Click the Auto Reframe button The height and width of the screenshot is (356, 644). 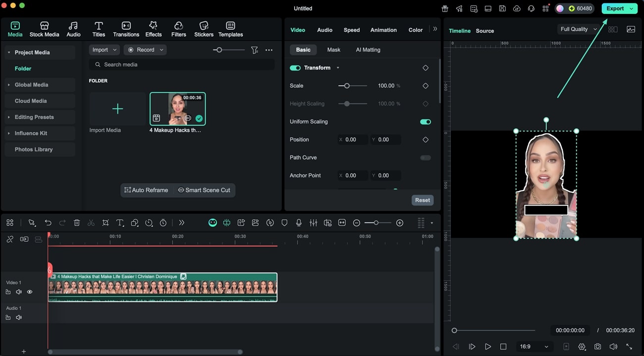(147, 190)
